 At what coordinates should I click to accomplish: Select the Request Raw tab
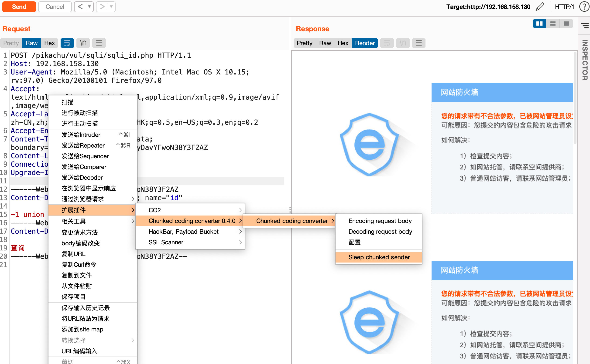point(31,43)
